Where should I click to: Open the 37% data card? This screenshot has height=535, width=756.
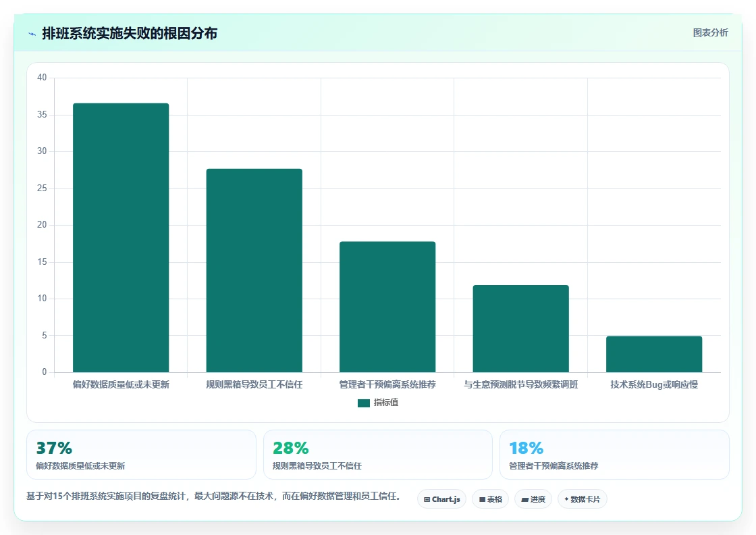pos(141,455)
